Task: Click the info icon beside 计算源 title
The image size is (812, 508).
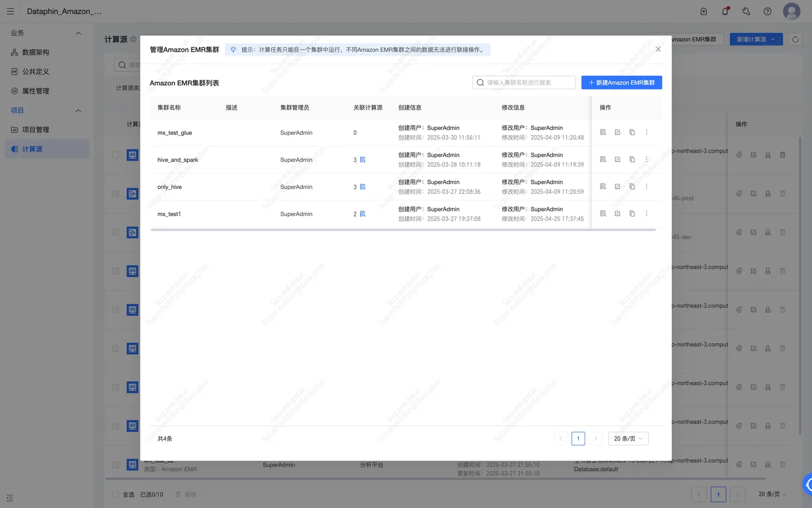Action: [x=133, y=39]
